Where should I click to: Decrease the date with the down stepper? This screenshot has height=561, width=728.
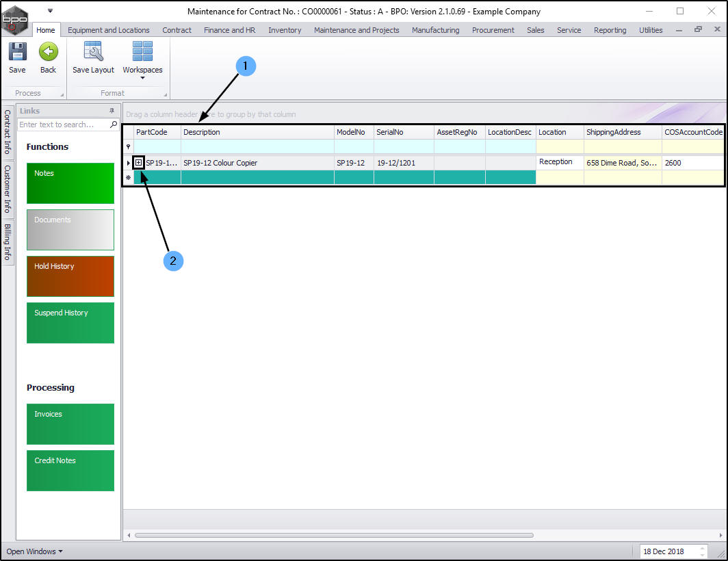click(x=703, y=554)
